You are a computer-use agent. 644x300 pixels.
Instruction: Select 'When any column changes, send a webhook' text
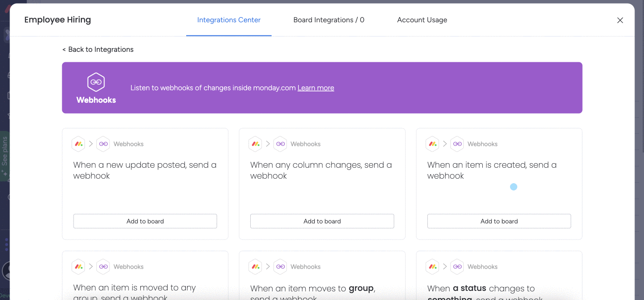click(321, 170)
